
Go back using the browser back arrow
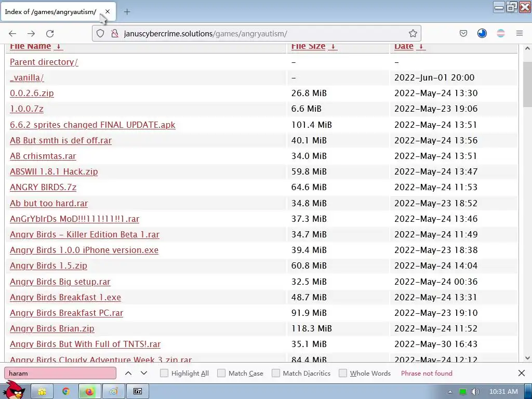pos(12,34)
